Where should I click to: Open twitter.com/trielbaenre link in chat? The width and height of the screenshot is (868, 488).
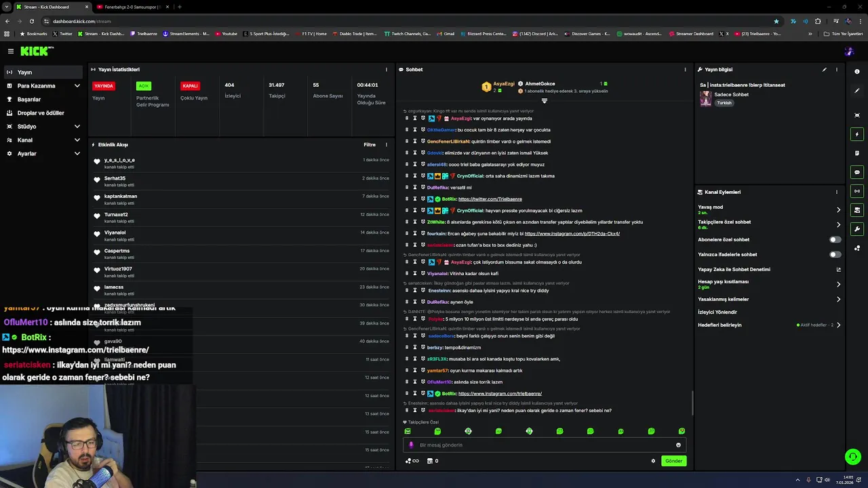[x=490, y=199]
